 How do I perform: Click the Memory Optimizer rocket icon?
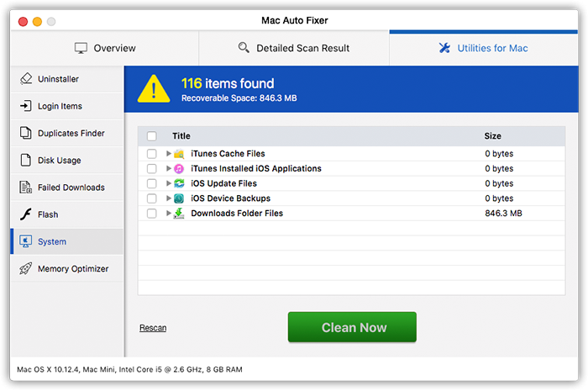point(25,268)
